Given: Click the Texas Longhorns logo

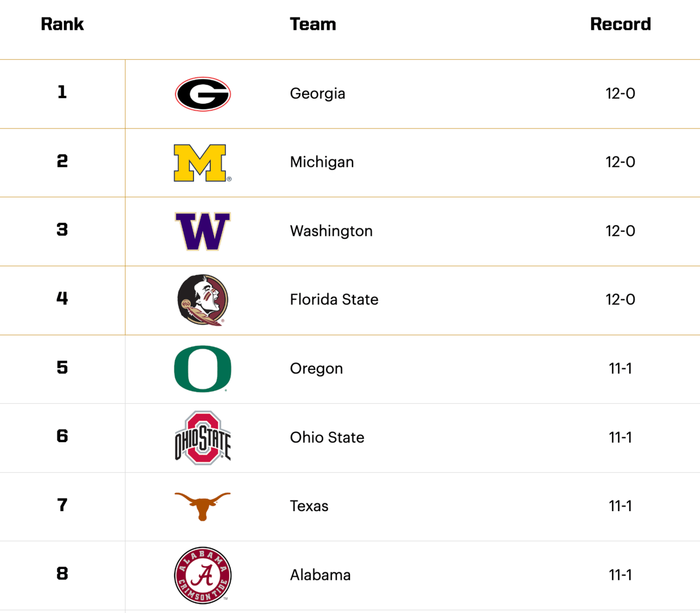Looking at the screenshot, I should click(x=203, y=506).
